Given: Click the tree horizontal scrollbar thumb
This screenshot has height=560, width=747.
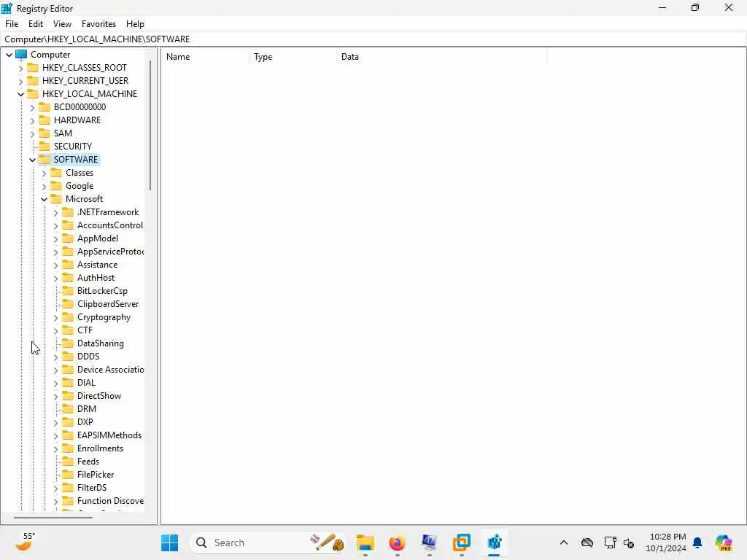Looking at the screenshot, I should [53, 518].
